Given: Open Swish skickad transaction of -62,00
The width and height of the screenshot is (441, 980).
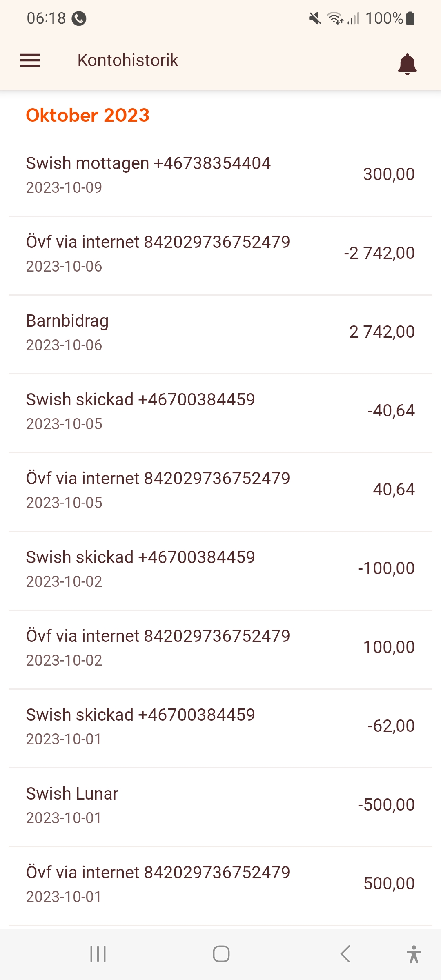Looking at the screenshot, I should coord(220,726).
